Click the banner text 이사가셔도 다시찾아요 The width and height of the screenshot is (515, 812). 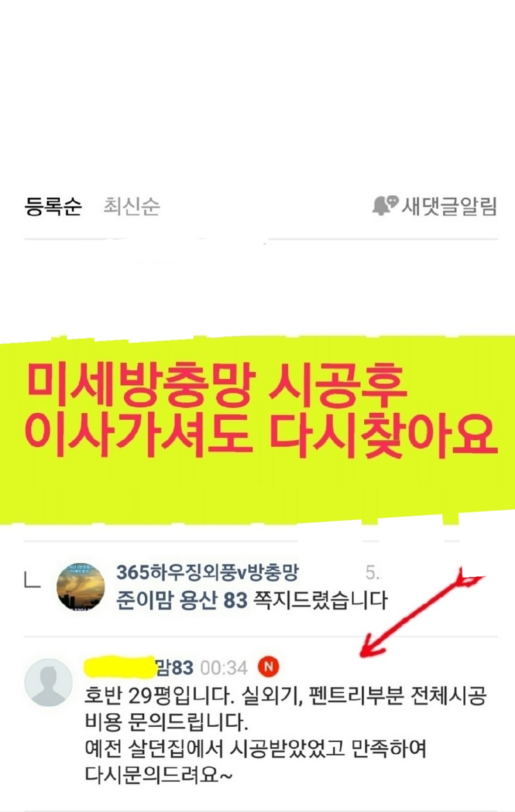pyautogui.click(x=261, y=432)
